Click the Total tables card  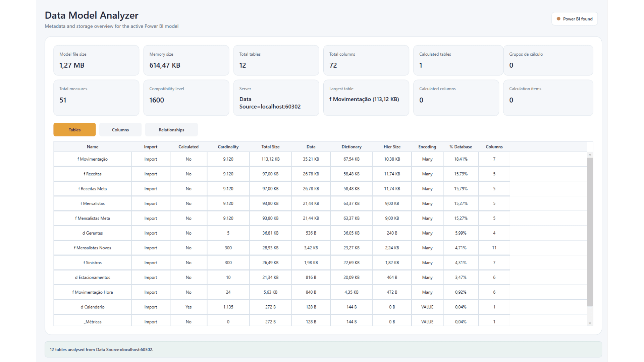[276, 60]
